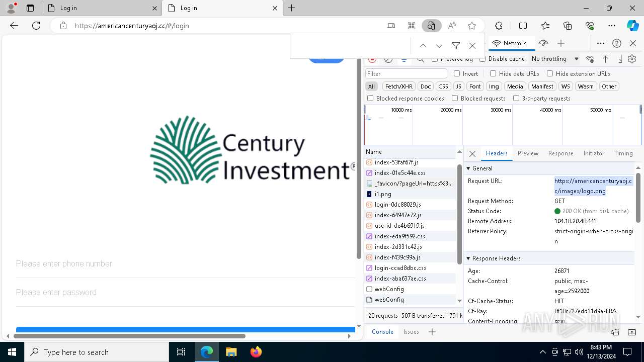Click the network Filter input
Screen dimensions: 644x362
click(406, 73)
